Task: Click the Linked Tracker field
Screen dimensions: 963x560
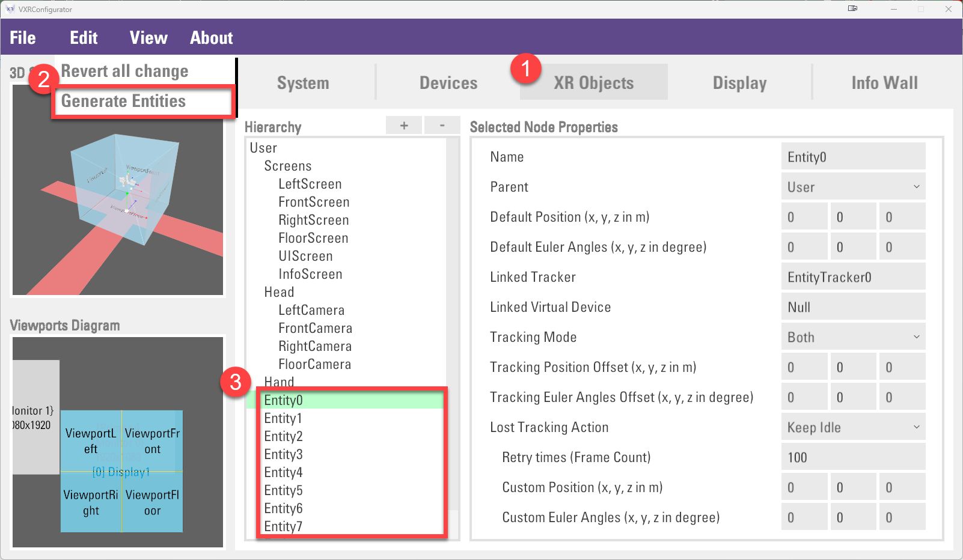Action: [x=852, y=277]
